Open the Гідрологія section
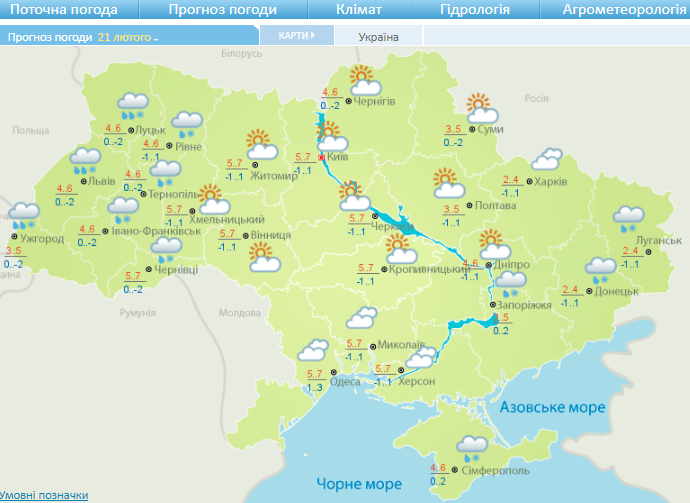 (474, 10)
